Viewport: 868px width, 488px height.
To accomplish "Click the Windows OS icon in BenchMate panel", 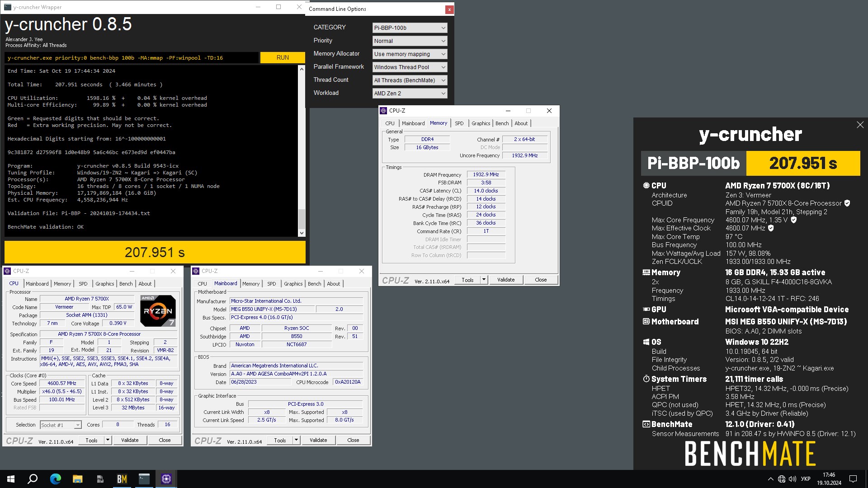I will pos(646,342).
